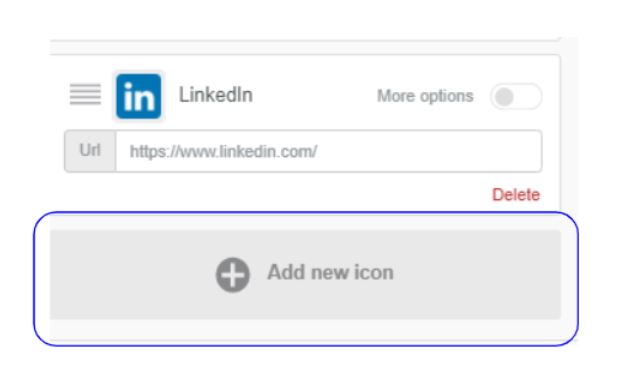Click the red Delete link

point(516,195)
